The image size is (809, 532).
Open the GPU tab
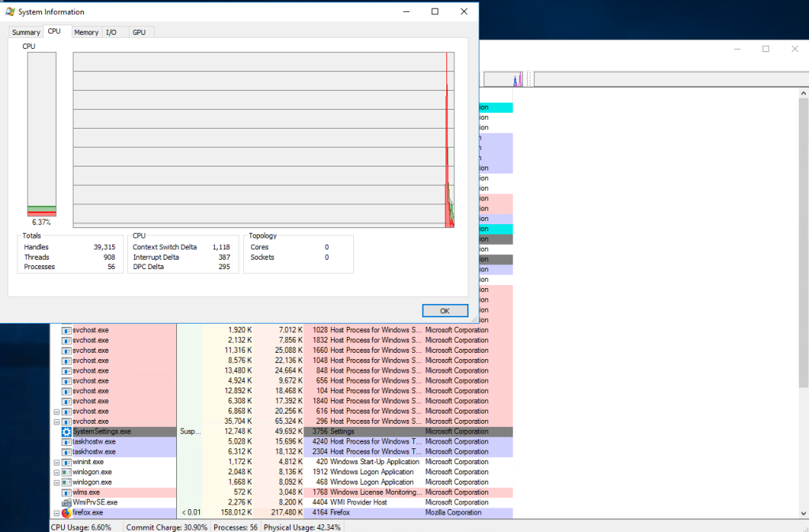tap(139, 32)
